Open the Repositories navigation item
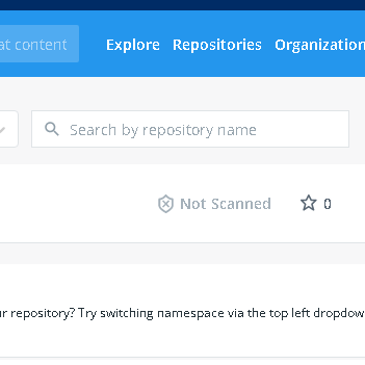 tap(217, 45)
